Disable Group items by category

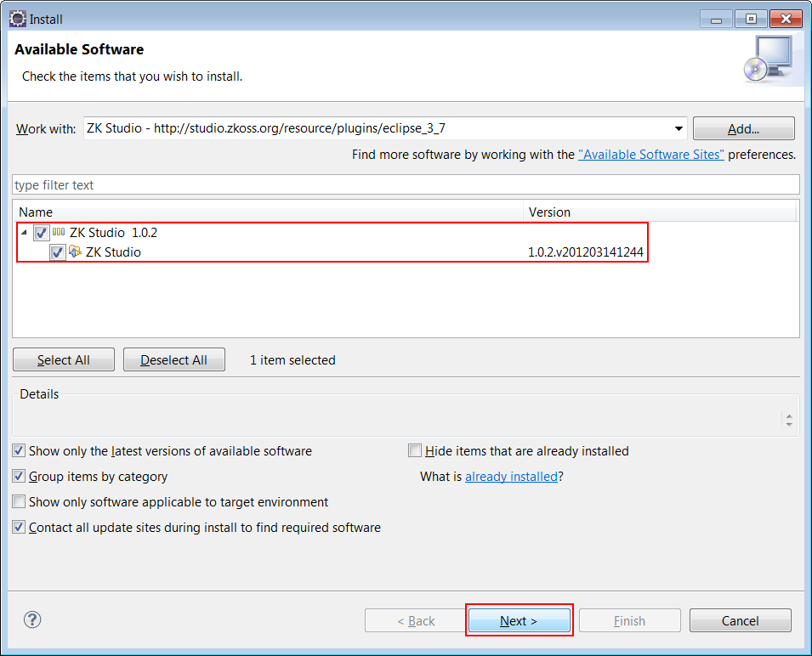tap(19, 476)
